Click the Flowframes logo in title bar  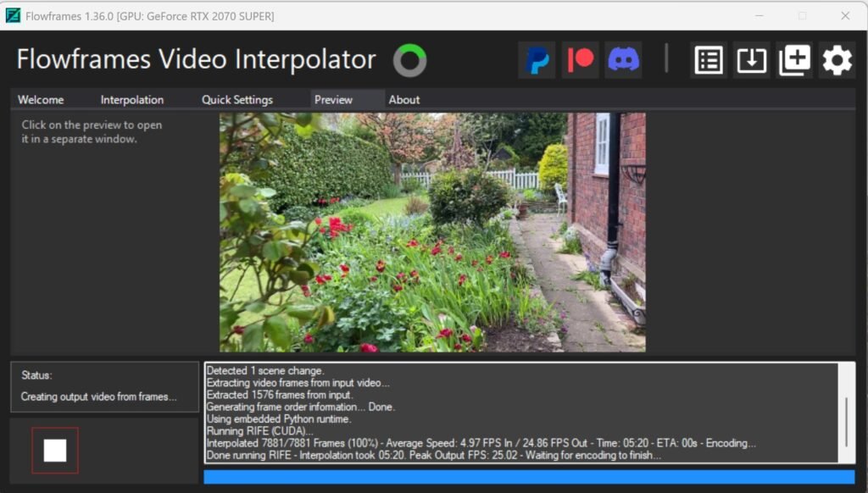point(13,15)
